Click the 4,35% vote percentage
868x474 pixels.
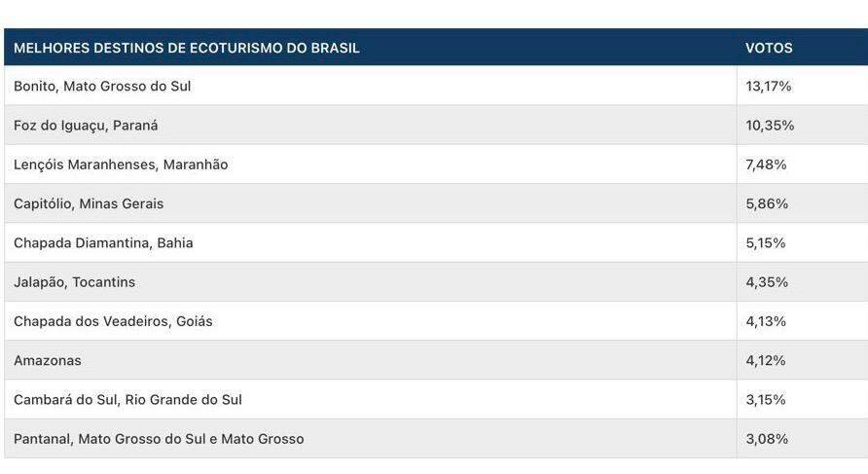(767, 282)
